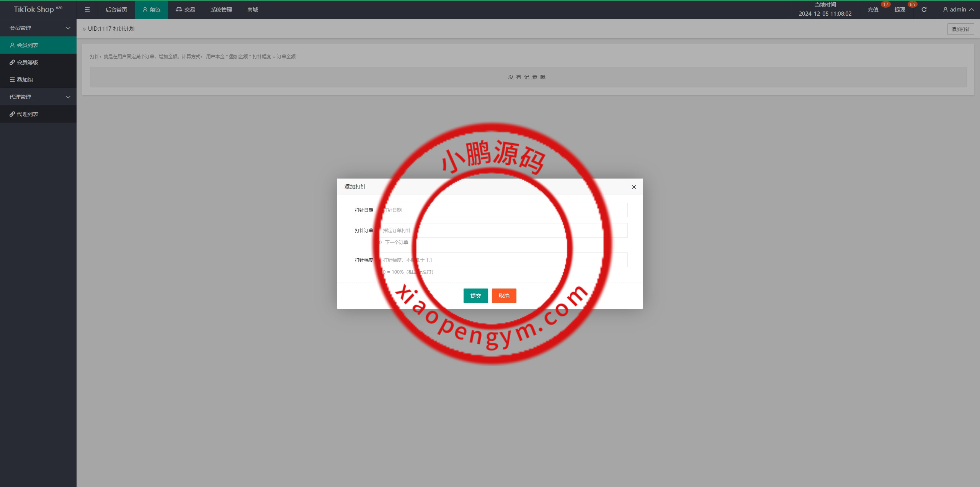Open 代理列表 in the sidebar
Screen dimensions: 980x487
[x=27, y=114]
